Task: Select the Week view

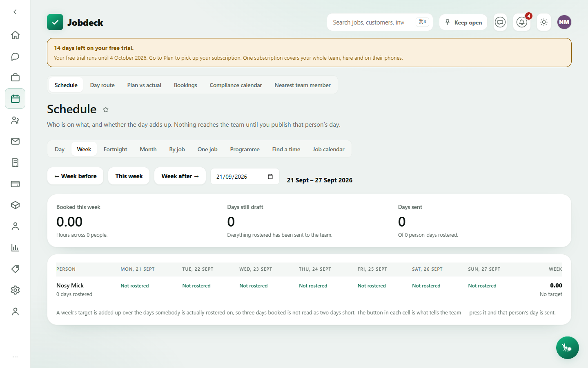Action: coord(84,149)
